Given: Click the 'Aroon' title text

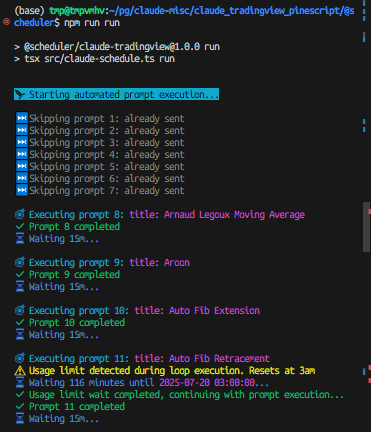Looking at the screenshot, I should (x=177, y=262).
